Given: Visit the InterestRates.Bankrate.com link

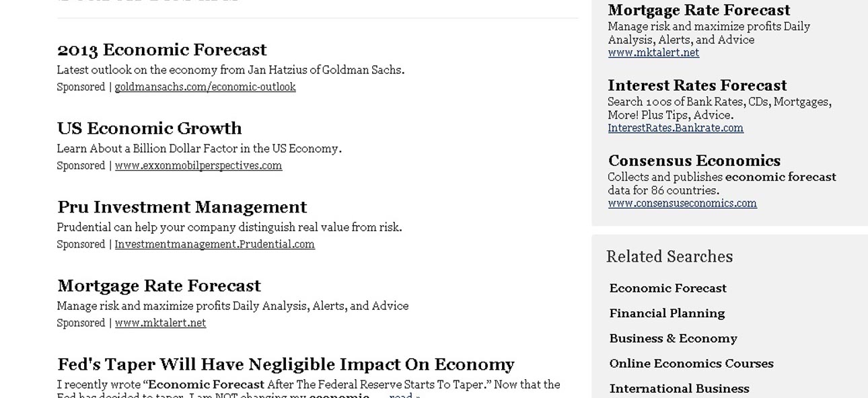Looking at the screenshot, I should coord(675,128).
